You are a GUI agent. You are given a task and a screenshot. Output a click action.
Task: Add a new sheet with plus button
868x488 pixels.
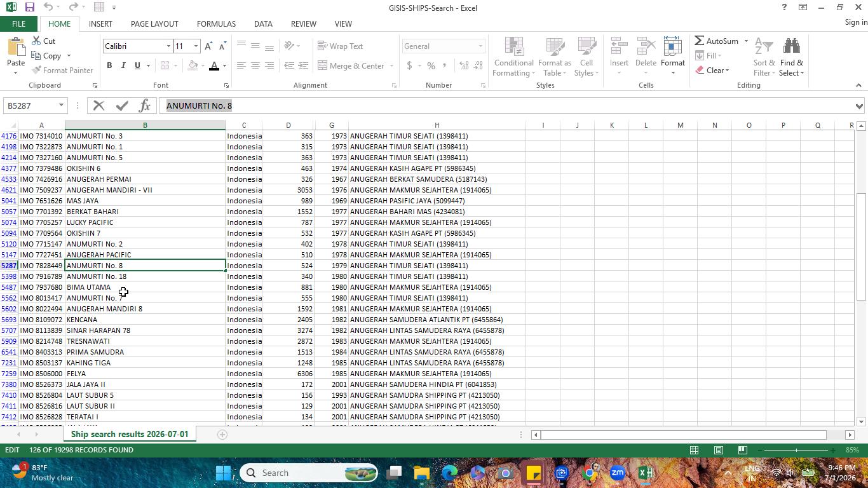point(222,435)
